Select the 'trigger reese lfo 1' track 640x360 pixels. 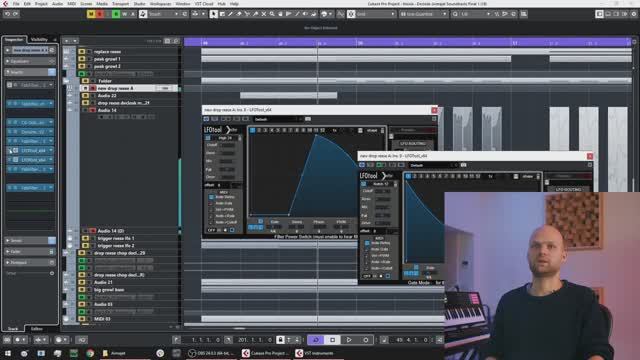click(x=116, y=238)
